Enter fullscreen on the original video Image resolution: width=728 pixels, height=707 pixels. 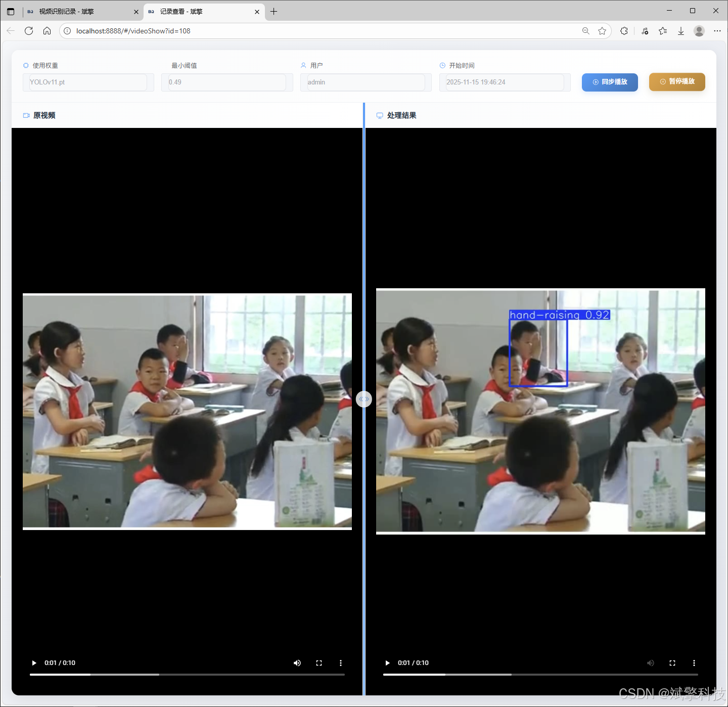point(319,663)
